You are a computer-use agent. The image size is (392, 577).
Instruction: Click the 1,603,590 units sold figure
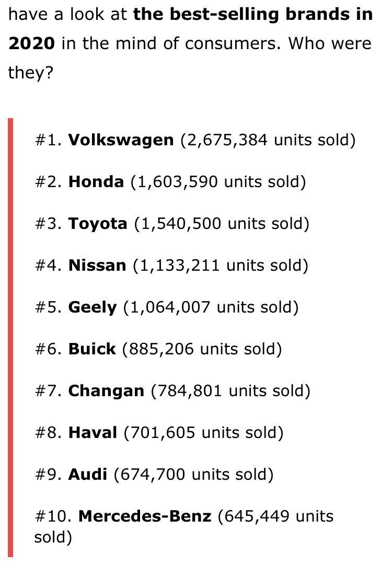point(218,182)
